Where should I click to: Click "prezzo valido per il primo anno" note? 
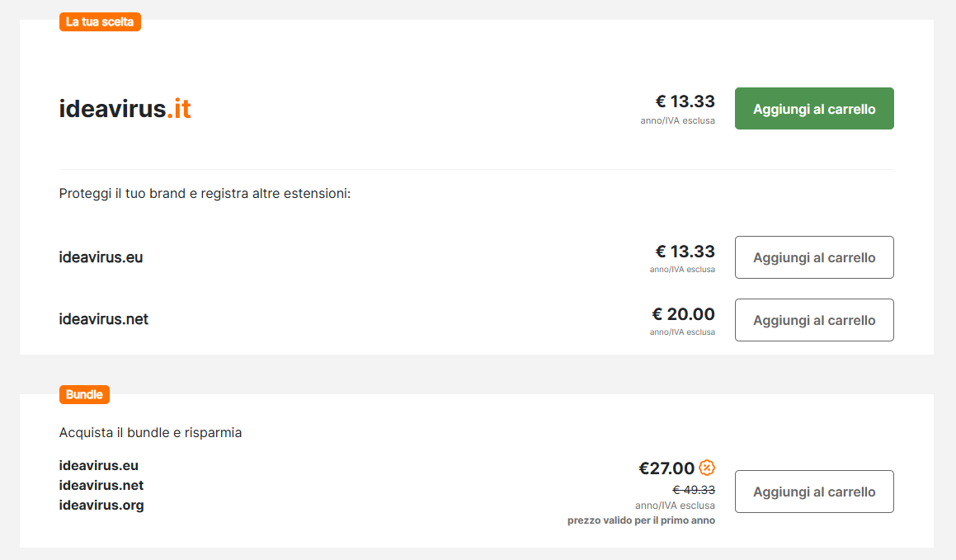[x=641, y=520]
